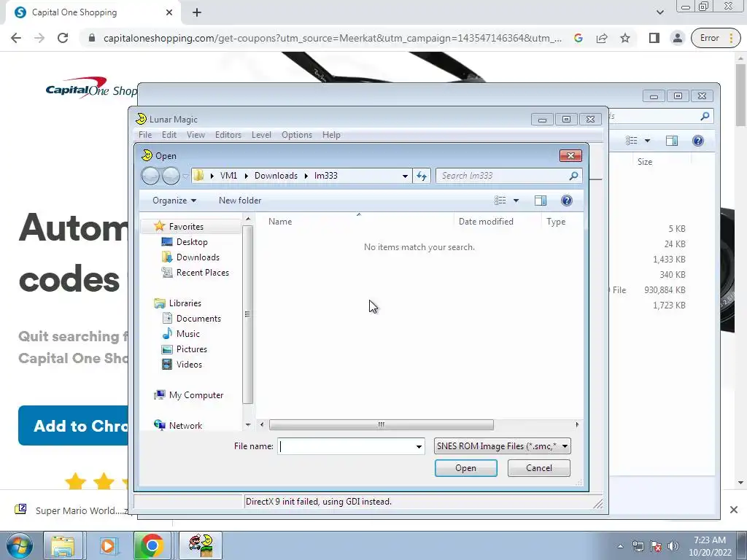
Task: Toggle preview pane in Open dialog
Action: pos(541,201)
